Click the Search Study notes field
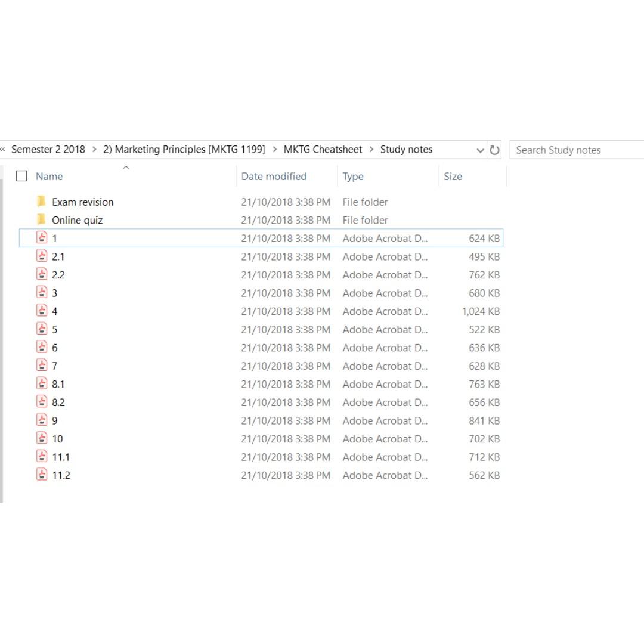The height and width of the screenshot is (644, 644). click(x=575, y=150)
